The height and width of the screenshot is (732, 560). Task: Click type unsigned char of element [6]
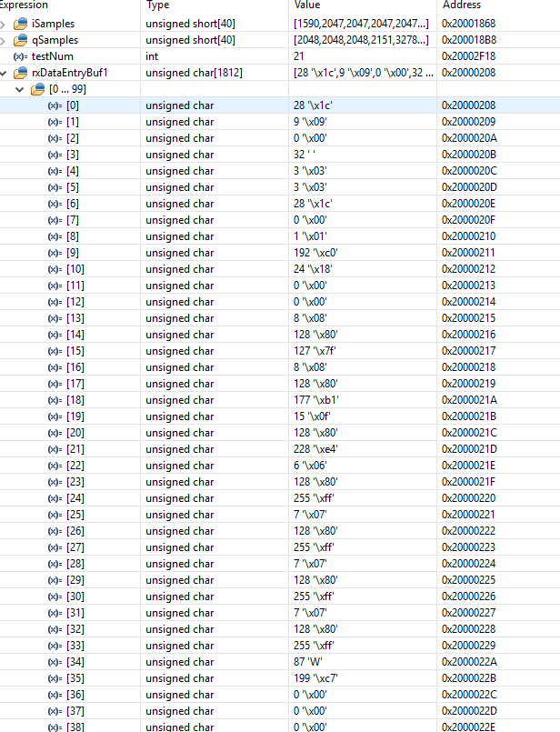click(x=180, y=204)
